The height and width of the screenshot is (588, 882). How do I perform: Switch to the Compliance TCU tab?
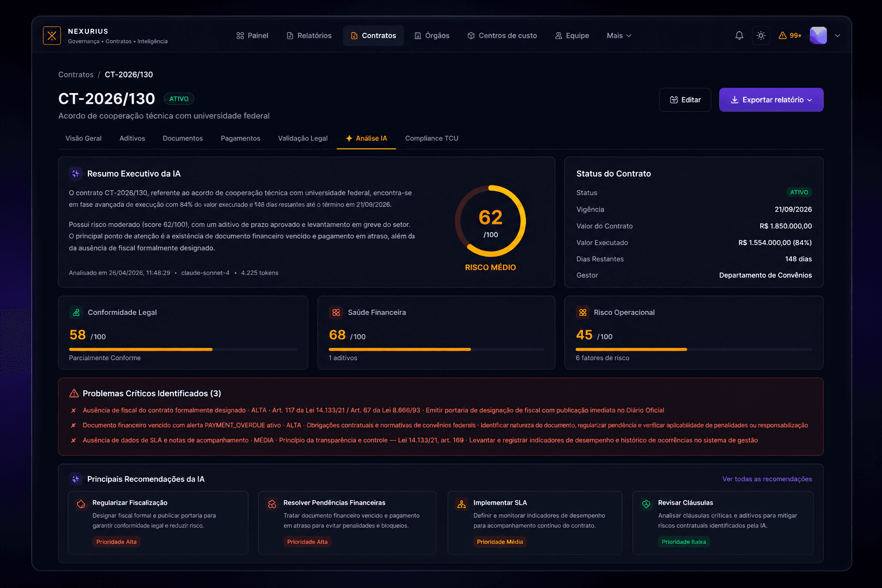(x=431, y=138)
